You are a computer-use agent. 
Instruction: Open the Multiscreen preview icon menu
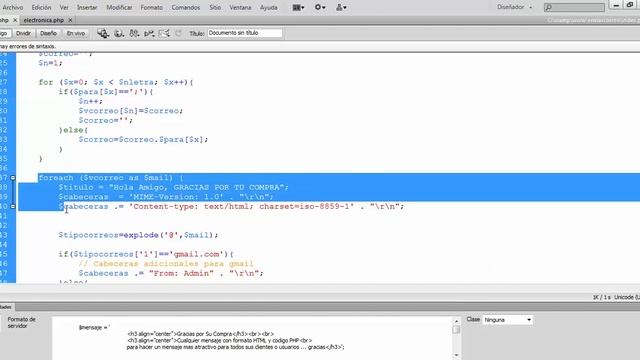(103, 33)
